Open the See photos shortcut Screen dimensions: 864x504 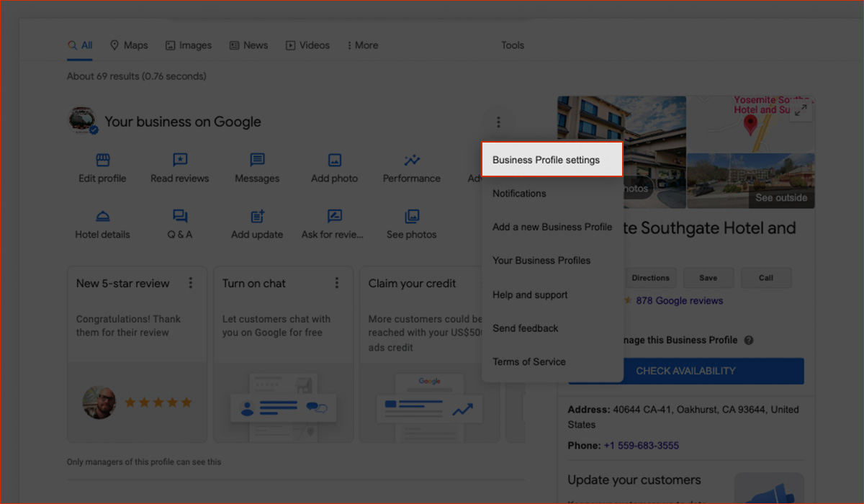(x=412, y=225)
